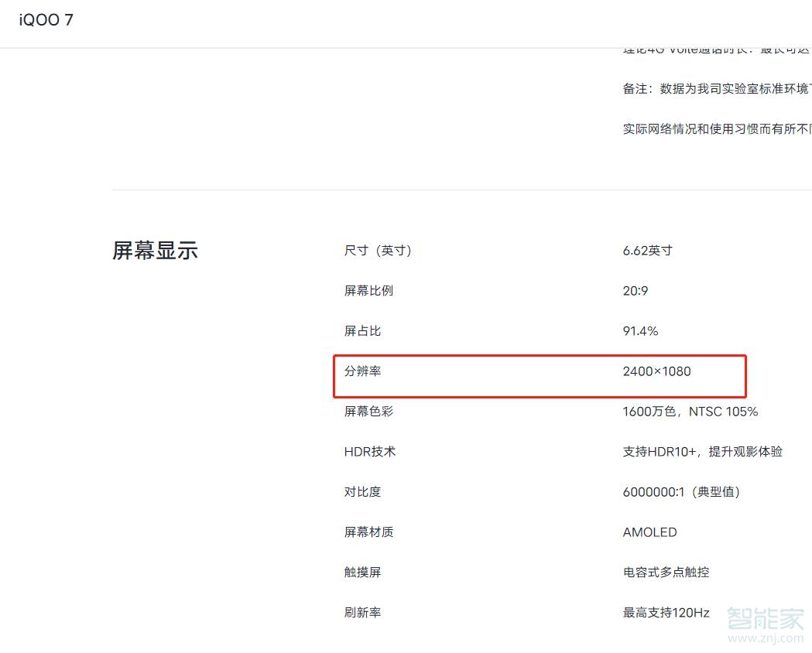812x653 pixels.
Task: Select the 触摸屏 spec label
Action: click(362, 572)
